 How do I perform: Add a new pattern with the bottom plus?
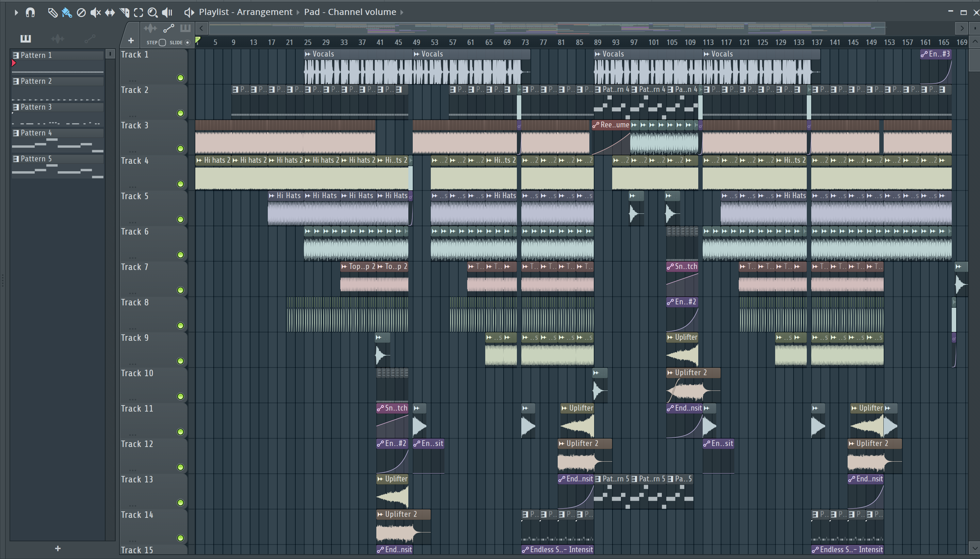tap(58, 548)
